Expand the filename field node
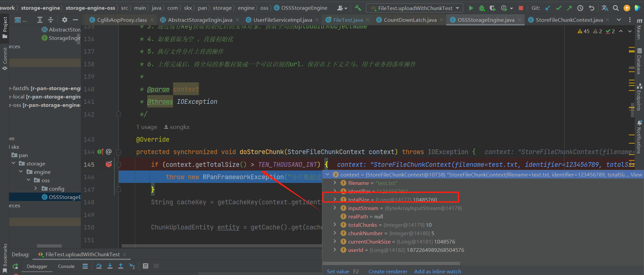This screenshot has height=275, width=644. tap(335, 183)
